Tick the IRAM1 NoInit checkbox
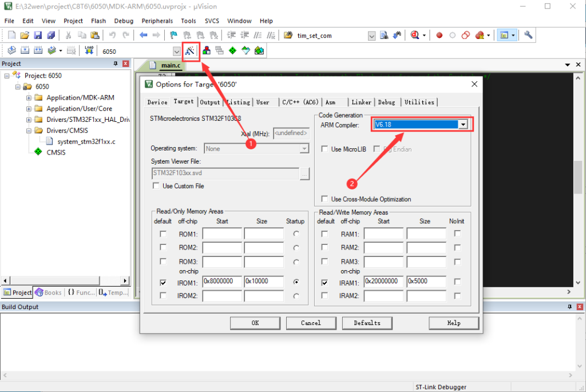The height and width of the screenshot is (392, 586). tap(457, 282)
